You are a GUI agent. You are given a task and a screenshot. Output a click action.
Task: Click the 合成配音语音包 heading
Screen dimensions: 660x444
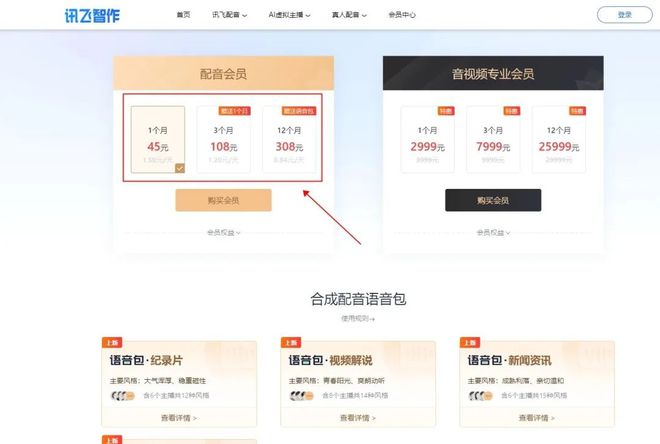[x=358, y=299]
